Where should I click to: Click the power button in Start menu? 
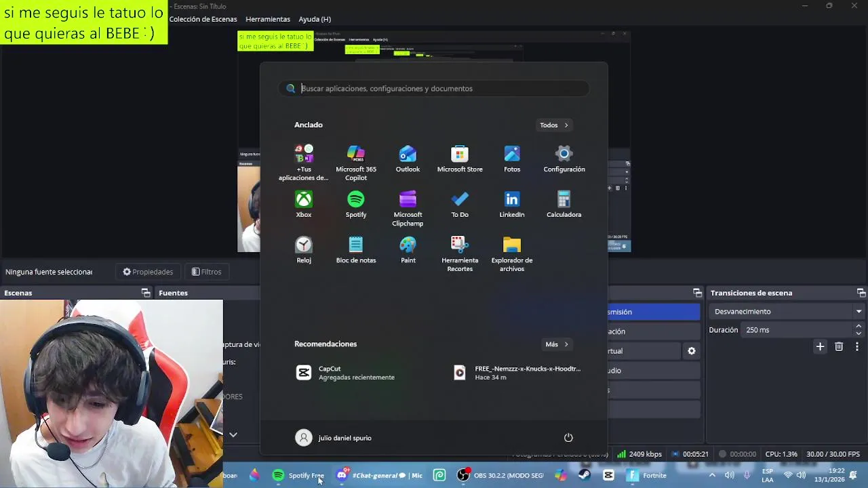tap(568, 438)
